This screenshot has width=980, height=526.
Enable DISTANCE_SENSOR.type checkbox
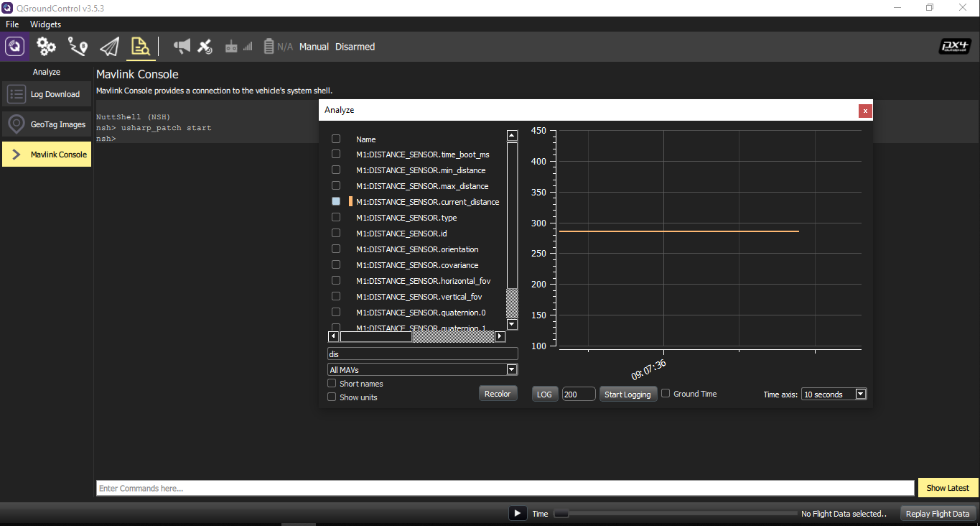pyautogui.click(x=335, y=218)
